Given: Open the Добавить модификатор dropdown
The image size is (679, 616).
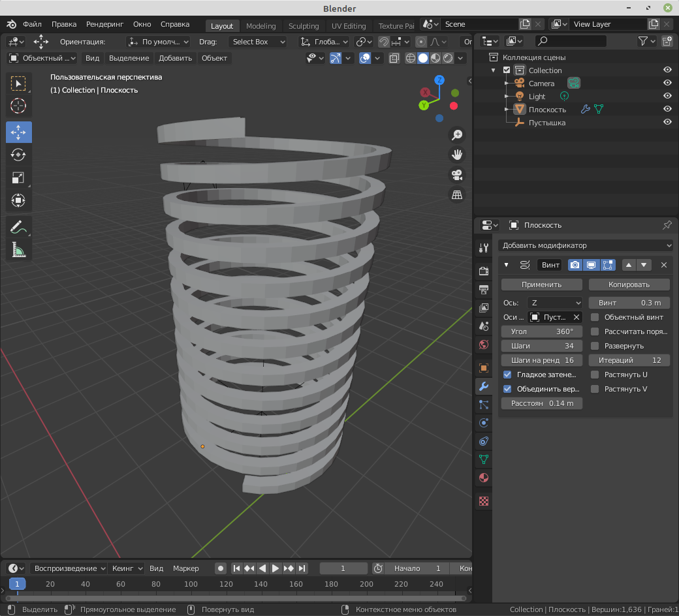Looking at the screenshot, I should tap(585, 245).
